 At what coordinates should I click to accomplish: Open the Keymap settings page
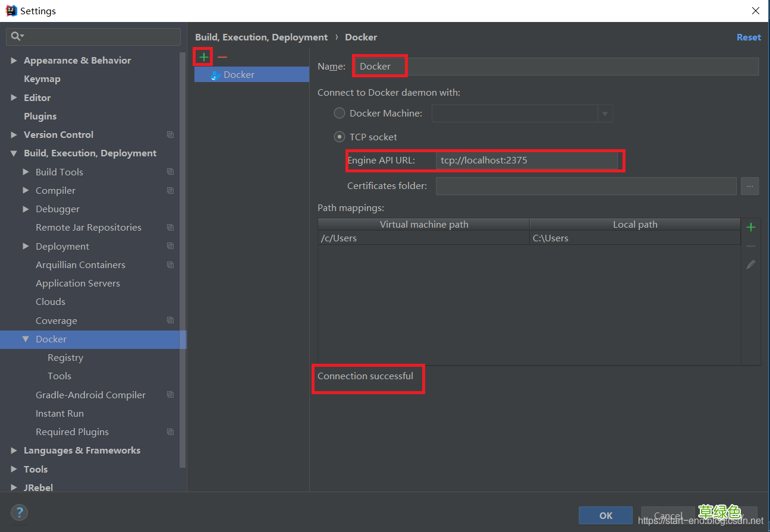point(42,79)
